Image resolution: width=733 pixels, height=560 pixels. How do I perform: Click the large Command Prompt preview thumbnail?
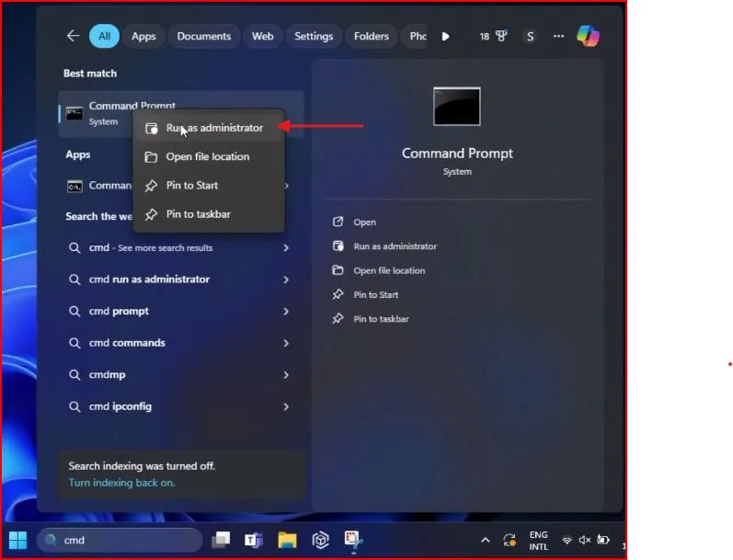[x=457, y=107]
